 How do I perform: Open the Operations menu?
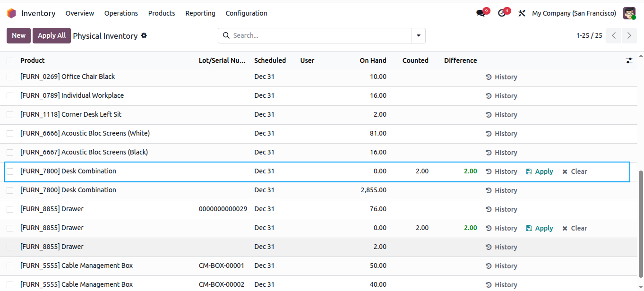click(121, 13)
